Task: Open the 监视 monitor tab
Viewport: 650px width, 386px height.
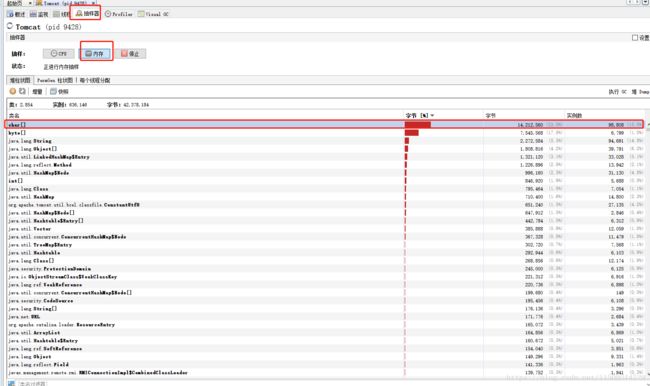Action: click(39, 14)
